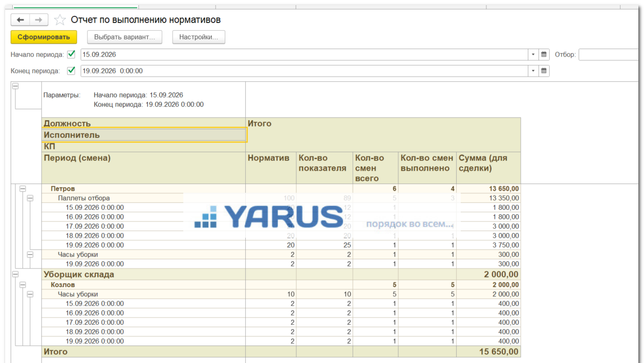Go back with the left arrow button
This screenshot has height=363, width=644.
20,20
